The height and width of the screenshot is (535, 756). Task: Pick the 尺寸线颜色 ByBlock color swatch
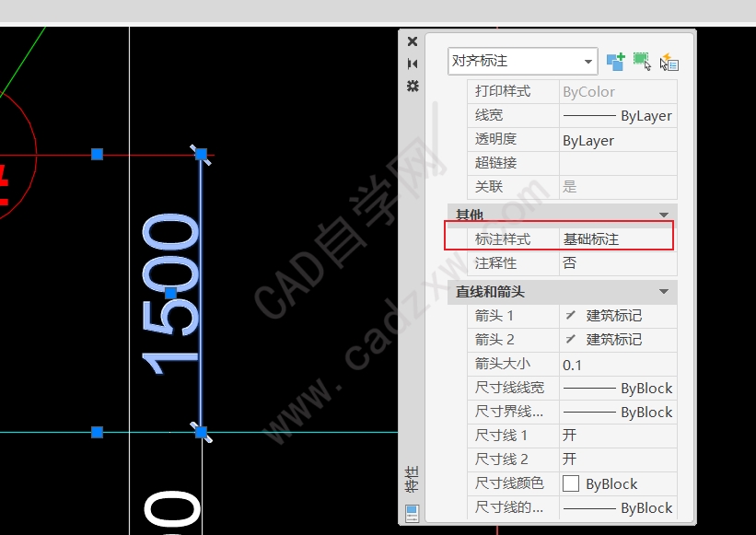tap(571, 483)
